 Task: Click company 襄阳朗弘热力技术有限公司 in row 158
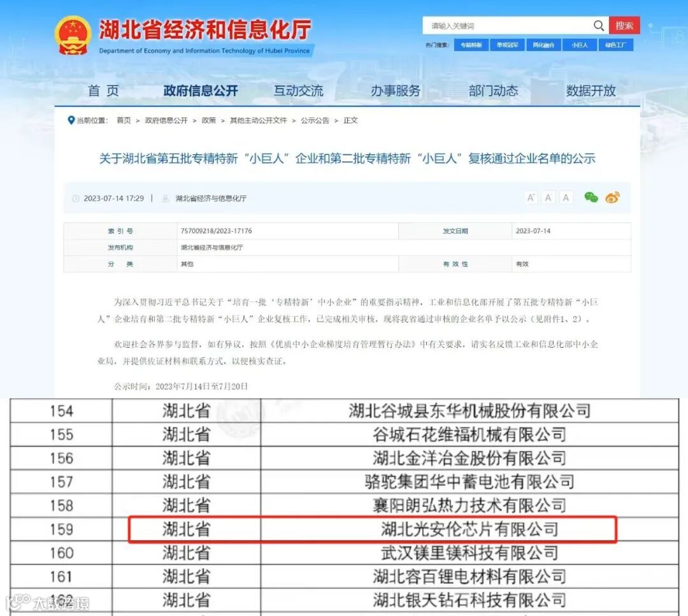[x=469, y=506]
